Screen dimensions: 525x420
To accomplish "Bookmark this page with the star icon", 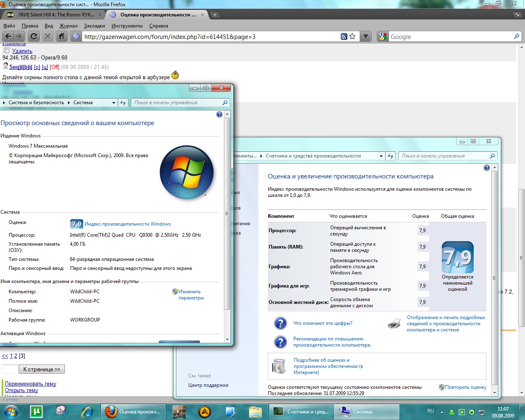I will click(x=352, y=37).
